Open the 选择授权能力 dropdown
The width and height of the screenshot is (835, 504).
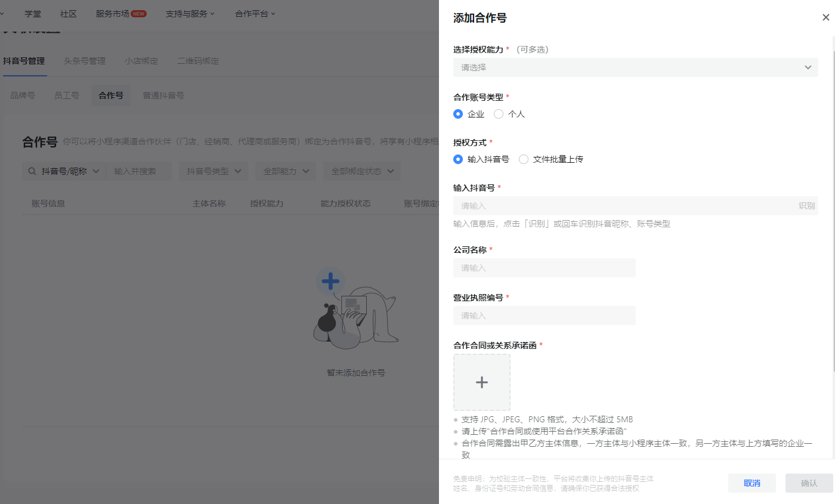pyautogui.click(x=636, y=67)
